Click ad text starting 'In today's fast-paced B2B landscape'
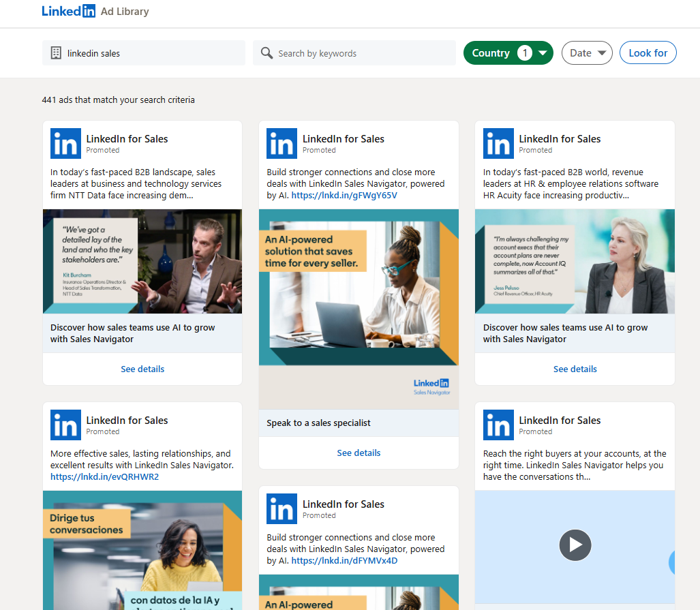 136,183
